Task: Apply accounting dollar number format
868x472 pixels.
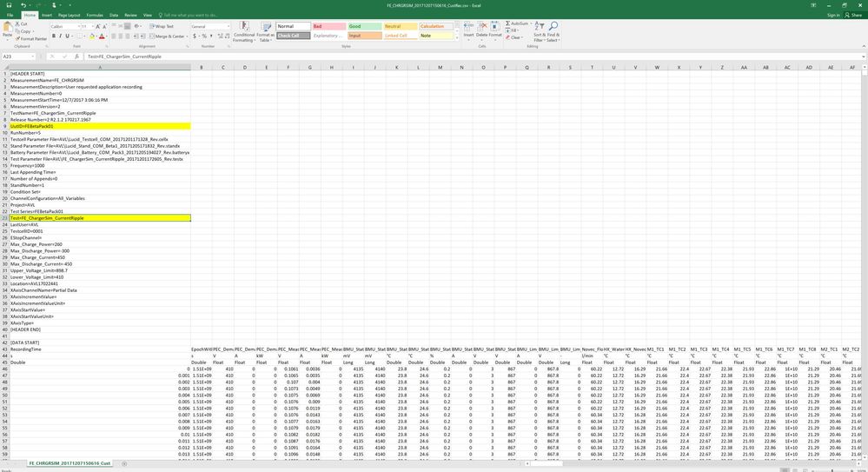Action: (x=195, y=36)
